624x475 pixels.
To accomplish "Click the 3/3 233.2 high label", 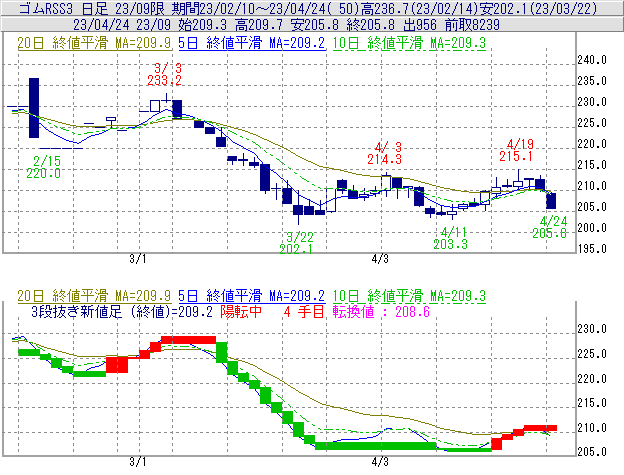I will pos(164,74).
